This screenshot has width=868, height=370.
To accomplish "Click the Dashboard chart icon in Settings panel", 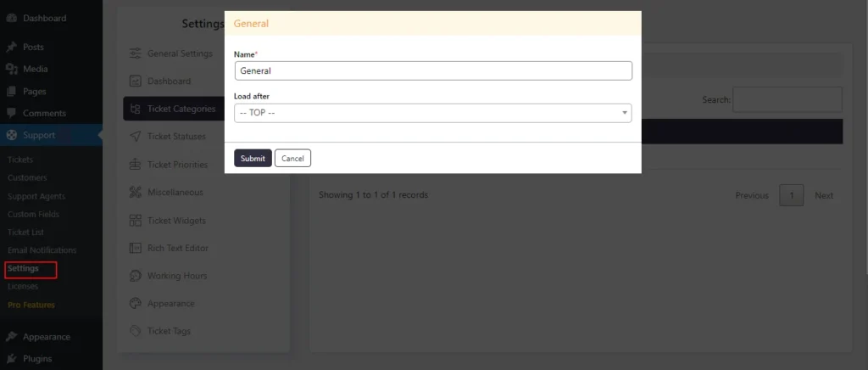I will 135,81.
